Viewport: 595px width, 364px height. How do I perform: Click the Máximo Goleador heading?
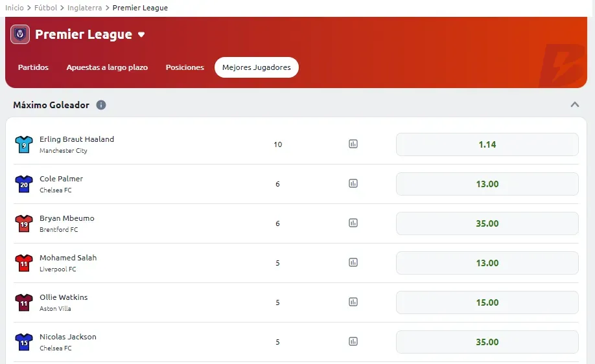pyautogui.click(x=51, y=105)
